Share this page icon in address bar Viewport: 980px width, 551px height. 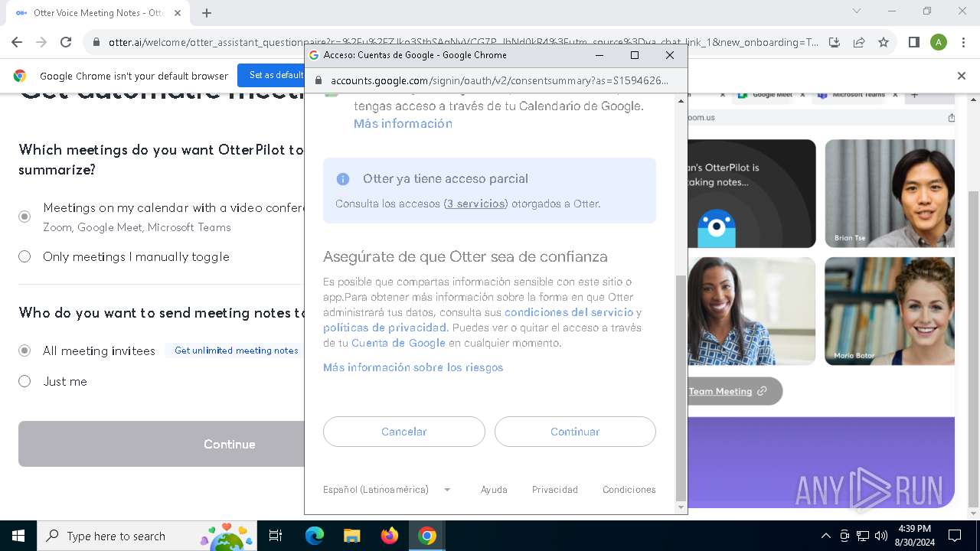859,42
